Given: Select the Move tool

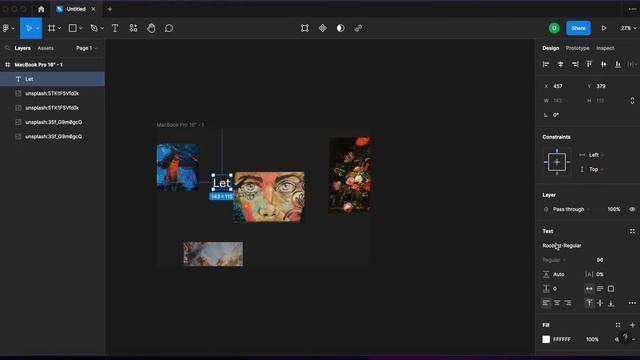Looking at the screenshot, I should (29, 28).
